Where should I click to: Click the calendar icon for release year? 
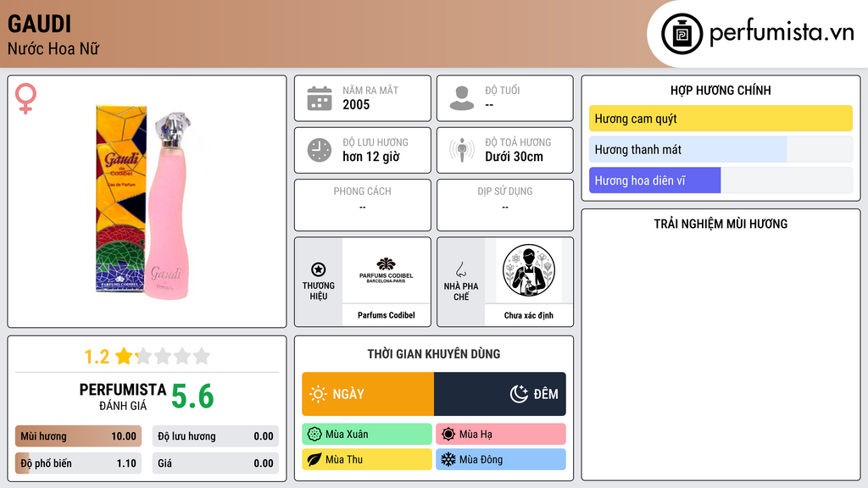click(x=320, y=98)
